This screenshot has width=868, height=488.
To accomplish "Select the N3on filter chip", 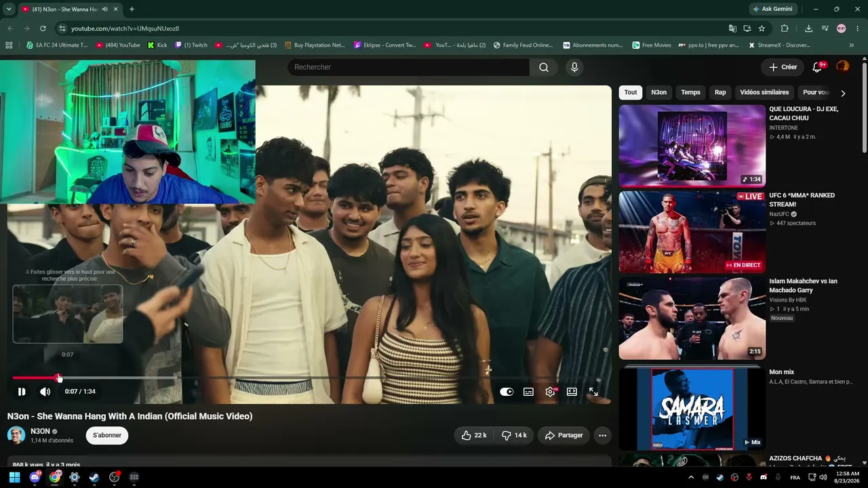I will pos(659,92).
